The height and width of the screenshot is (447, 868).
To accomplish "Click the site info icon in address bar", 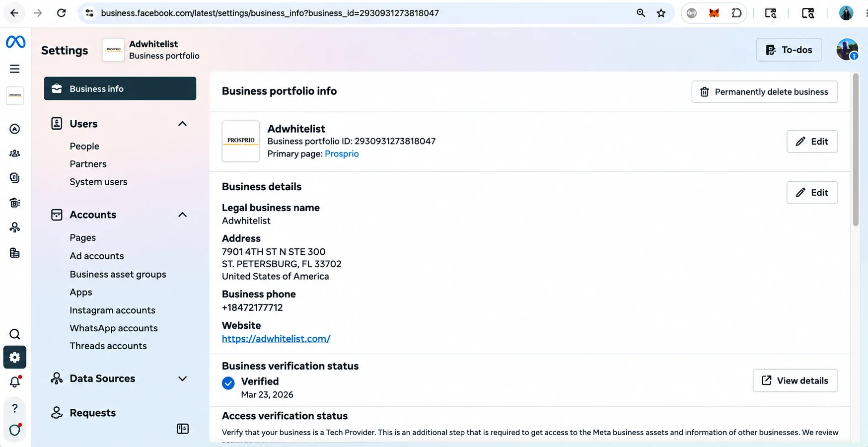I will point(89,13).
